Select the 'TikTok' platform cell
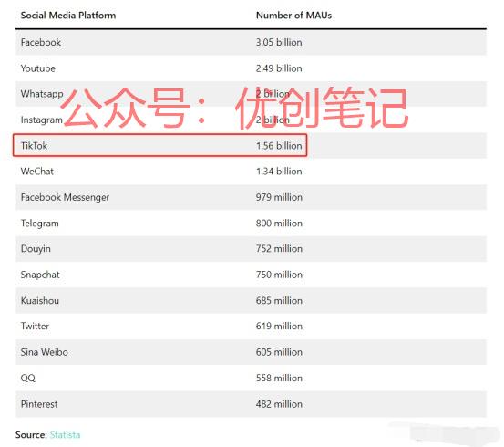 click(34, 146)
